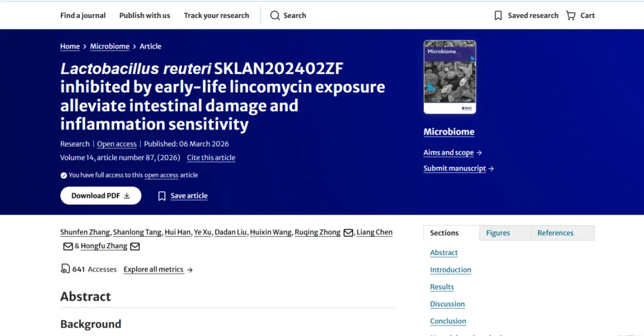Screen dimensions: 644x336
Task: Open the Microbiome journal title link
Action: point(449,132)
